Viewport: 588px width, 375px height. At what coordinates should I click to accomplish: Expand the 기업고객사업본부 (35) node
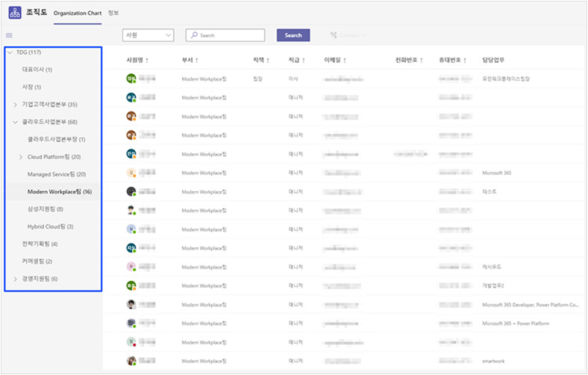click(x=16, y=105)
